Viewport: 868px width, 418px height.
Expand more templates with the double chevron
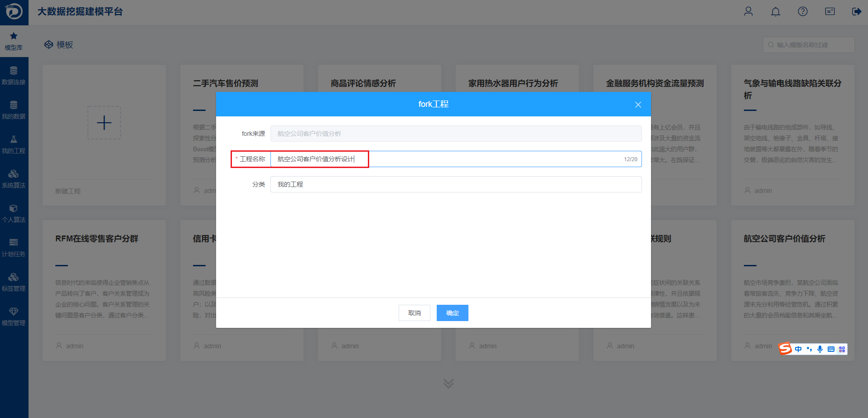(448, 384)
